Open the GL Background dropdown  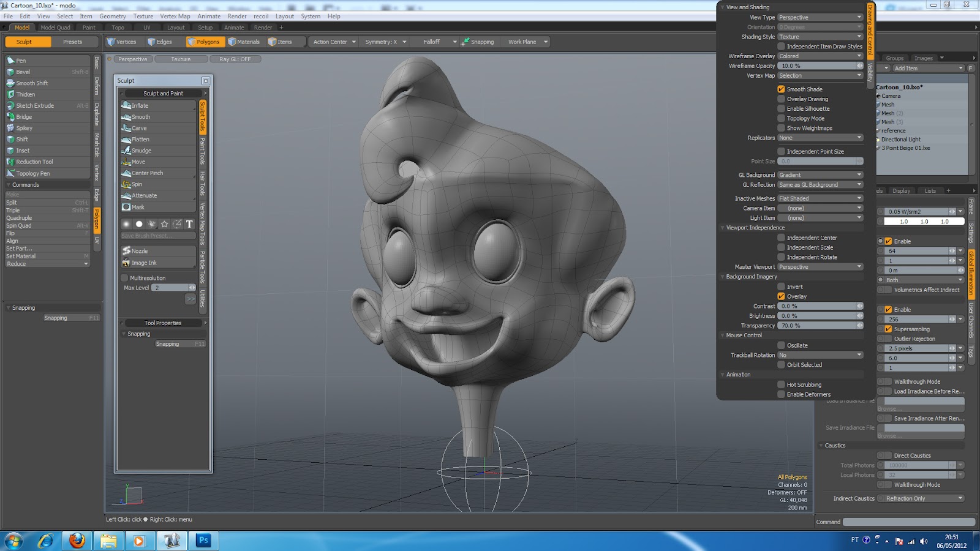click(x=820, y=175)
